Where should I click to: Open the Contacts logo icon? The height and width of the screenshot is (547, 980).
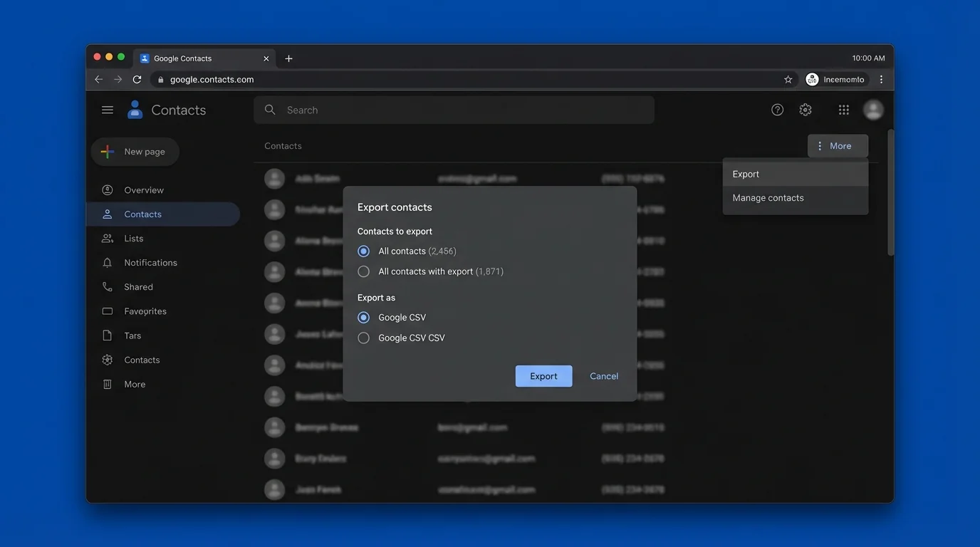point(135,108)
